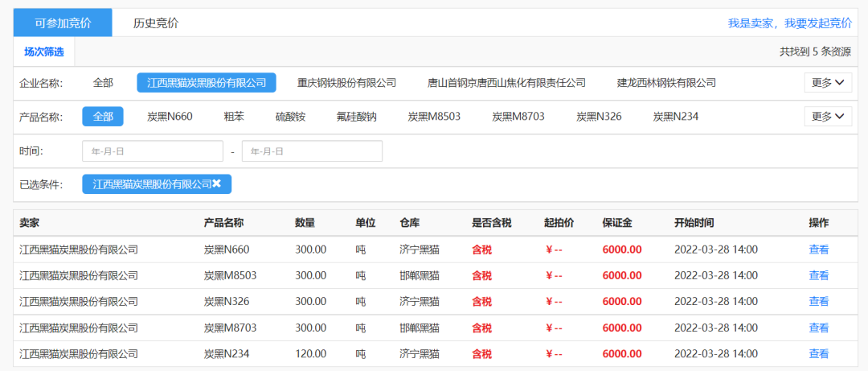Filter products by 硫酸铵
This screenshot has height=371, width=868.
[291, 117]
